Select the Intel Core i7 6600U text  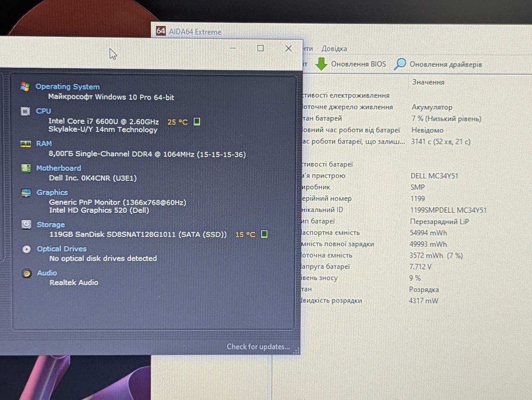click(x=103, y=121)
